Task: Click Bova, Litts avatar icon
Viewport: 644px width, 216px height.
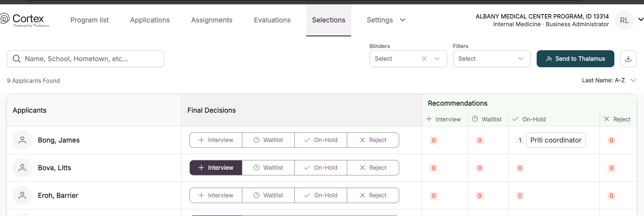Action: pos(22,168)
